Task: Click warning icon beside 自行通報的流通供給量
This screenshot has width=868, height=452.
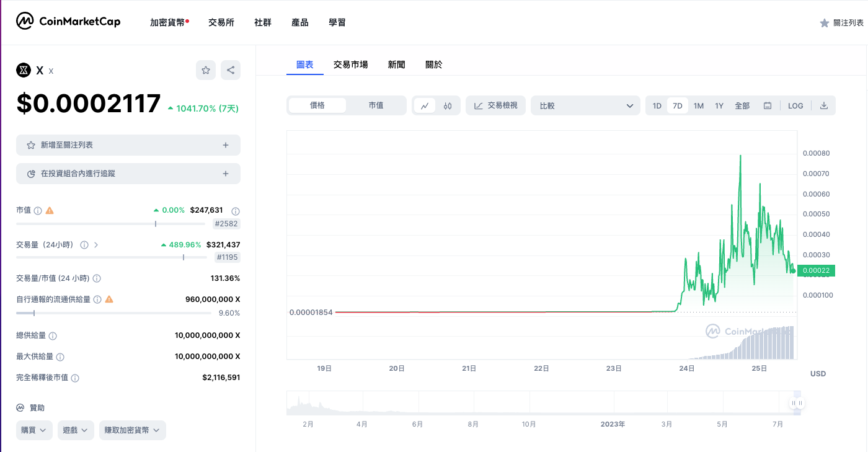Action: tap(109, 299)
